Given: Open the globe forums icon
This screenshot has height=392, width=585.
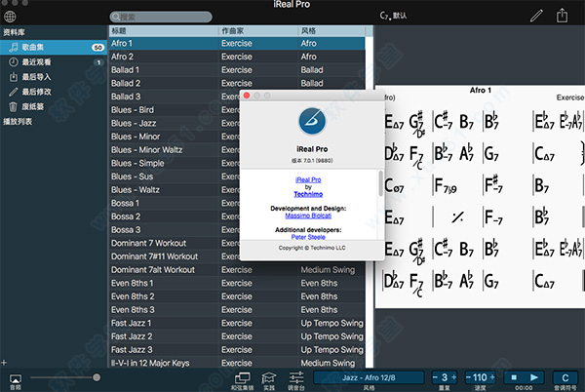Looking at the screenshot, I should click(10, 17).
